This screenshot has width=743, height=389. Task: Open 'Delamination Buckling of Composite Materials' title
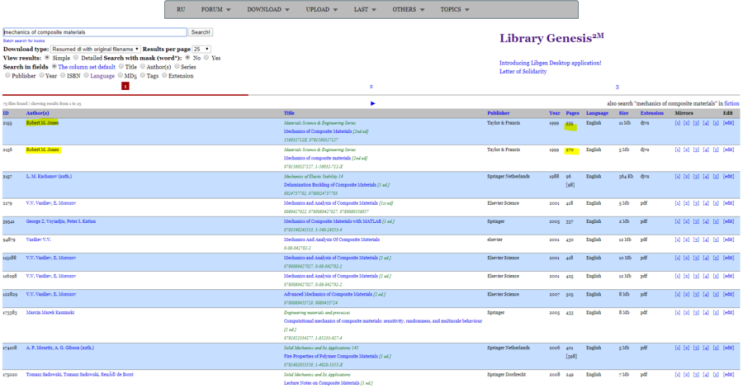pyautogui.click(x=330, y=185)
